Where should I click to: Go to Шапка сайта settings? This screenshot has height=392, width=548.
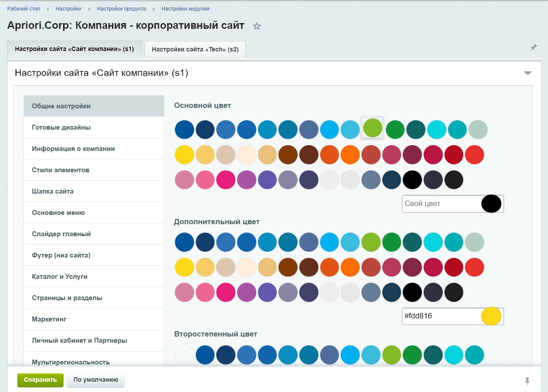53,191
